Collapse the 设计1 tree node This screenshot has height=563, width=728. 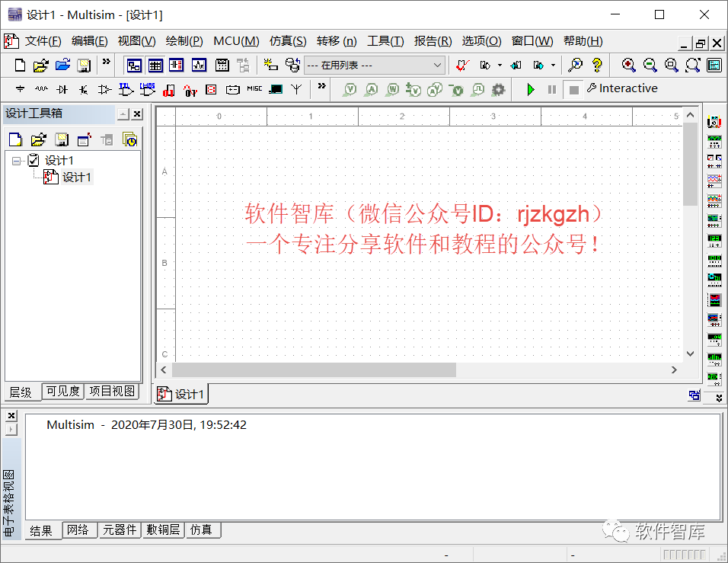(16, 161)
